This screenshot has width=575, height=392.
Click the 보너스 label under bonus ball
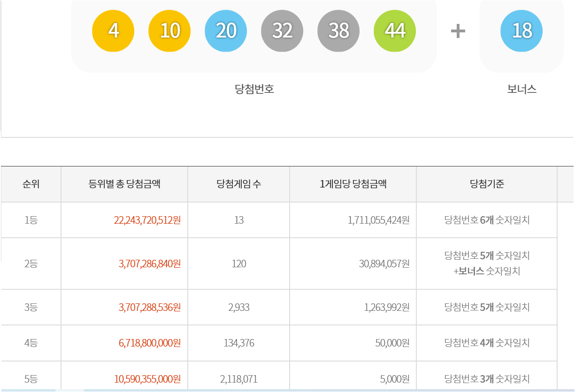(x=521, y=89)
